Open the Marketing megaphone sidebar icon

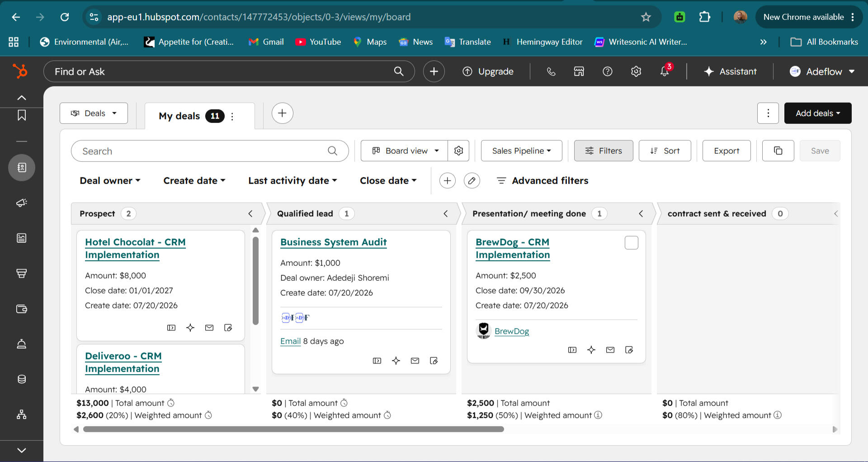(x=21, y=203)
